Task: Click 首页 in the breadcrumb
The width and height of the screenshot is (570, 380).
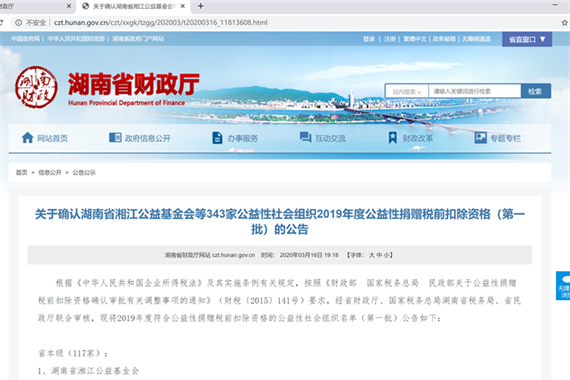Action: (21, 172)
